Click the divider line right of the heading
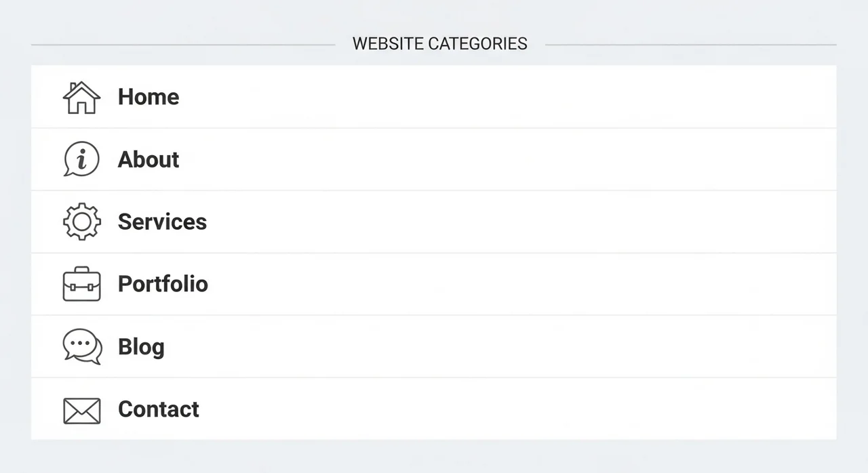868x473 pixels. click(x=690, y=45)
